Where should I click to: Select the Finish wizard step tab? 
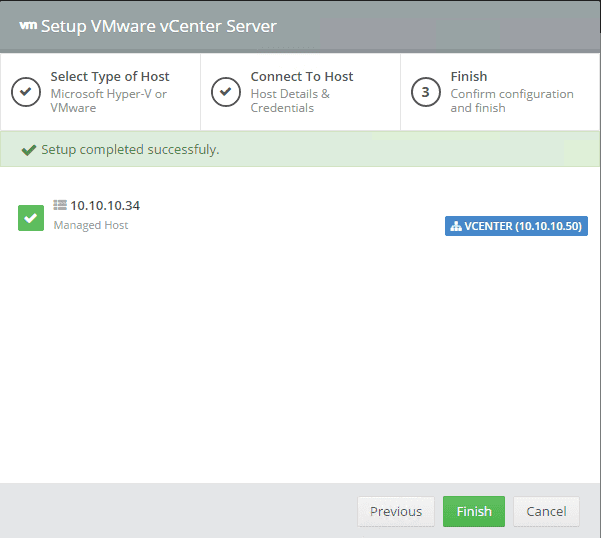(x=500, y=92)
